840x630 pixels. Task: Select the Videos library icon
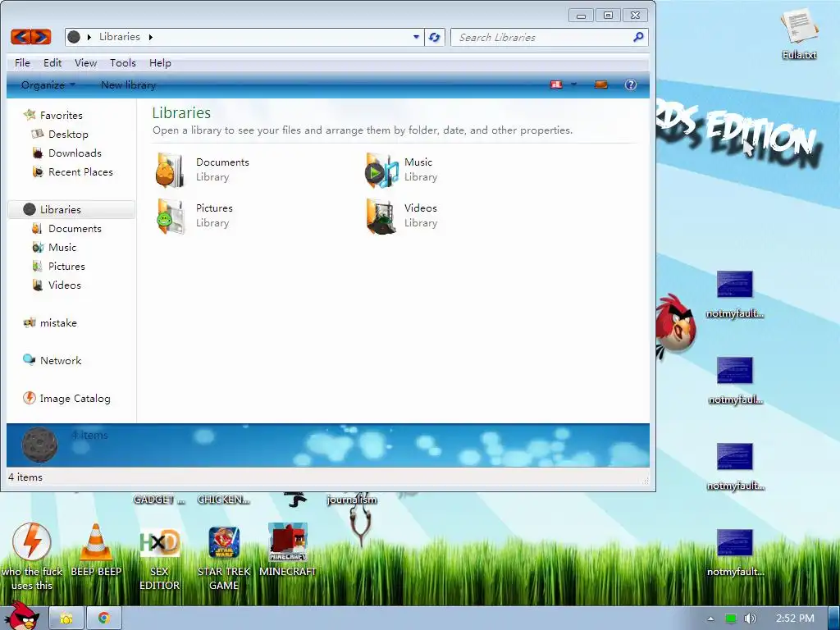[381, 217]
